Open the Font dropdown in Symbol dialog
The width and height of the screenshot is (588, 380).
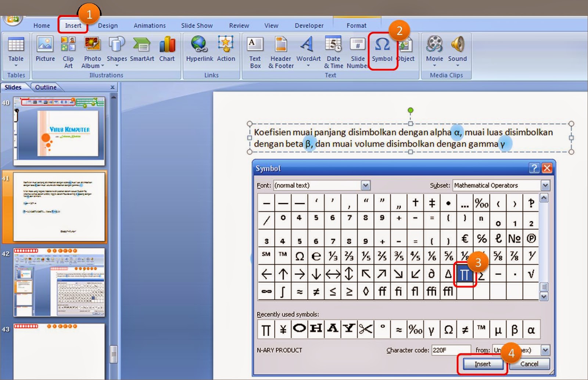coord(365,185)
